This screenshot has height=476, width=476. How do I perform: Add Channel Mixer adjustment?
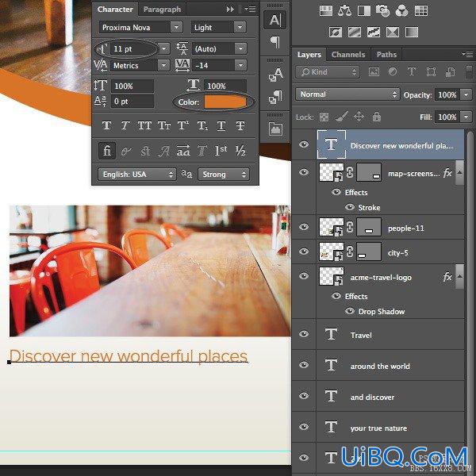click(402, 10)
